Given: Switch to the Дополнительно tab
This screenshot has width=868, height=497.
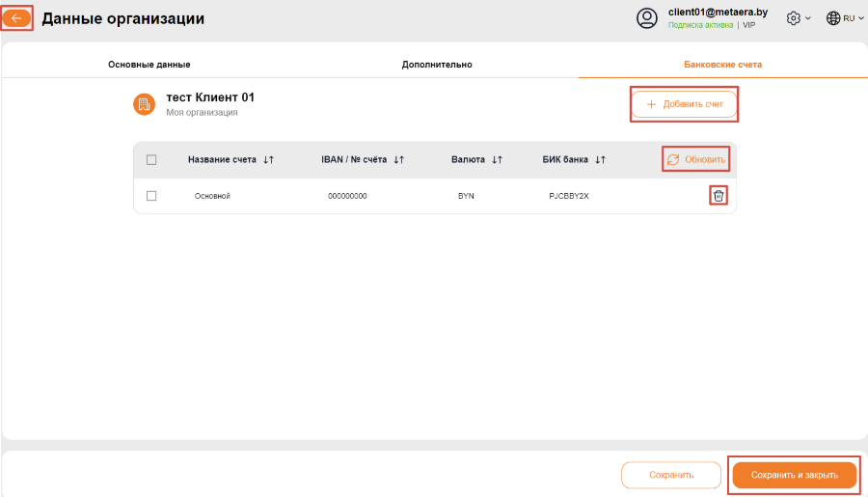Looking at the screenshot, I should 437,65.
